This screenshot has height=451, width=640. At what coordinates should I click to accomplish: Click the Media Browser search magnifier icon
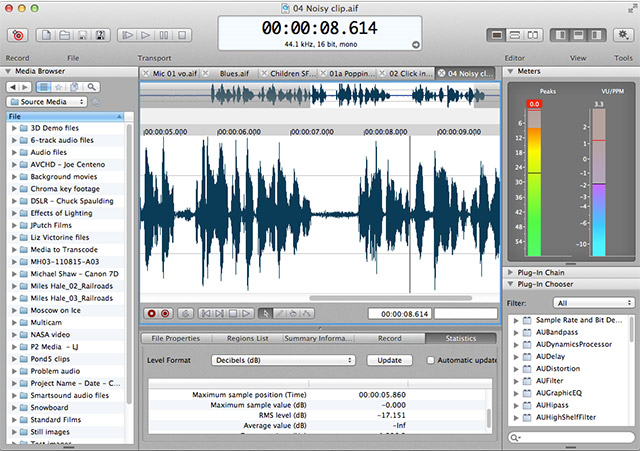point(91,87)
